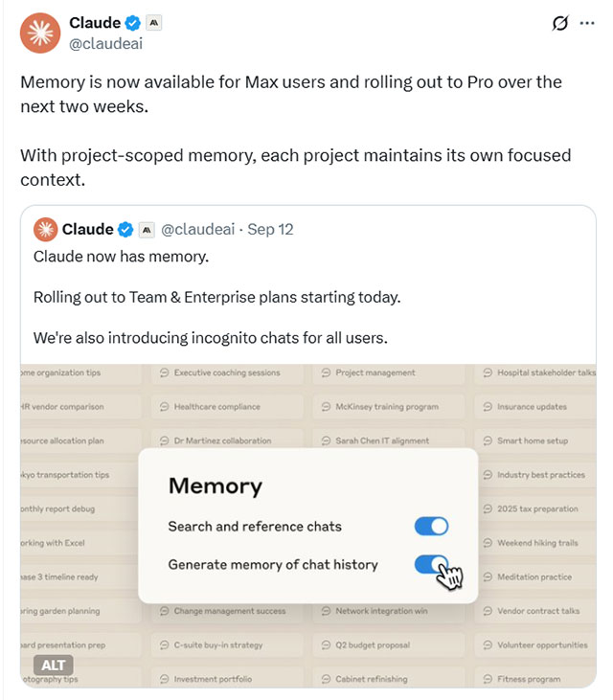Click the Executive coaching sessions chat tile
This screenshot has height=700, width=613.
(x=228, y=373)
